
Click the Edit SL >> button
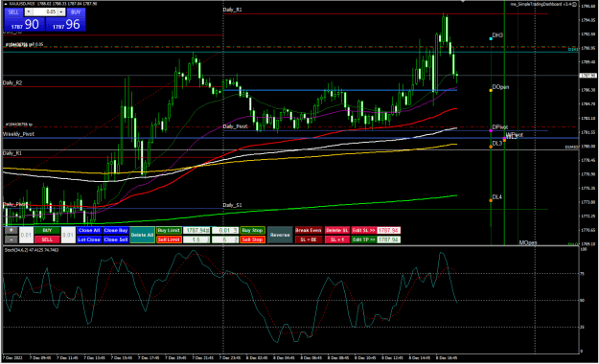point(363,230)
